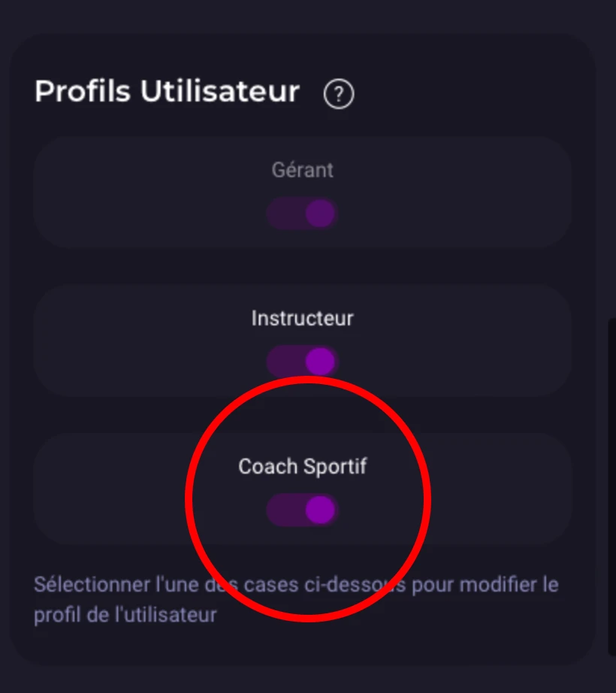Click the Profils Utilisateur heading
This screenshot has width=616, height=693.
point(167,92)
